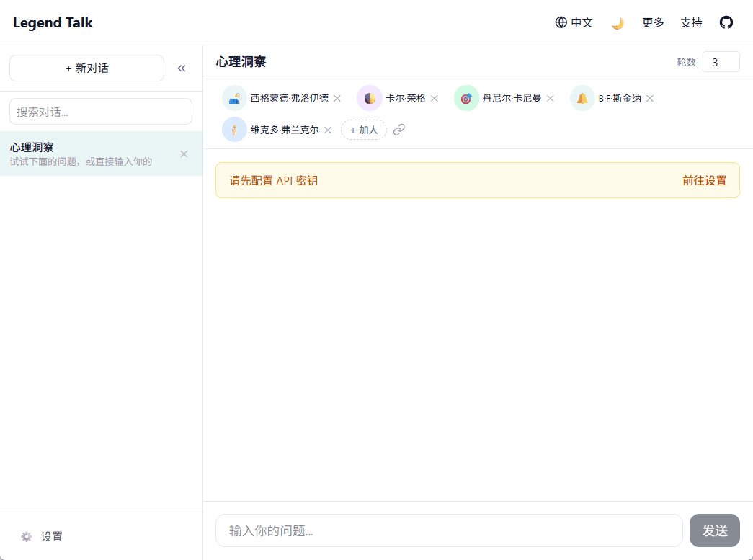Image resolution: width=753 pixels, height=560 pixels.
Task: Copy share link using chain icon
Action: 399,130
